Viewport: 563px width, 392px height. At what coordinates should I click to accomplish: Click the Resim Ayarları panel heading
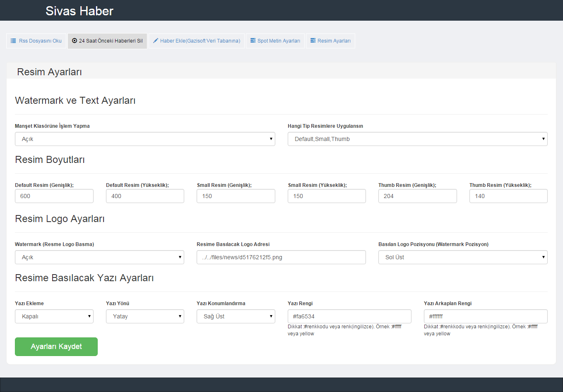click(x=49, y=72)
